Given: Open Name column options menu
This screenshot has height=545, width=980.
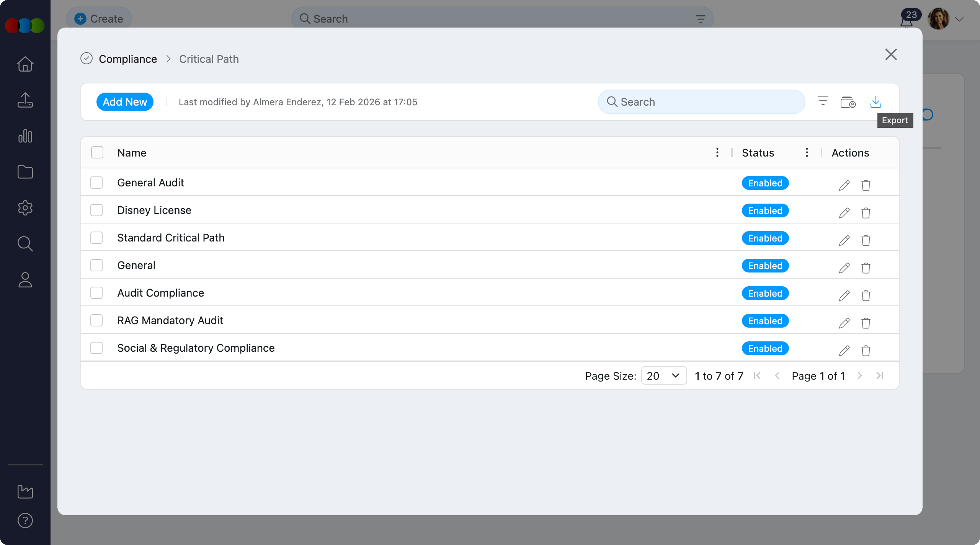Looking at the screenshot, I should click(x=717, y=152).
